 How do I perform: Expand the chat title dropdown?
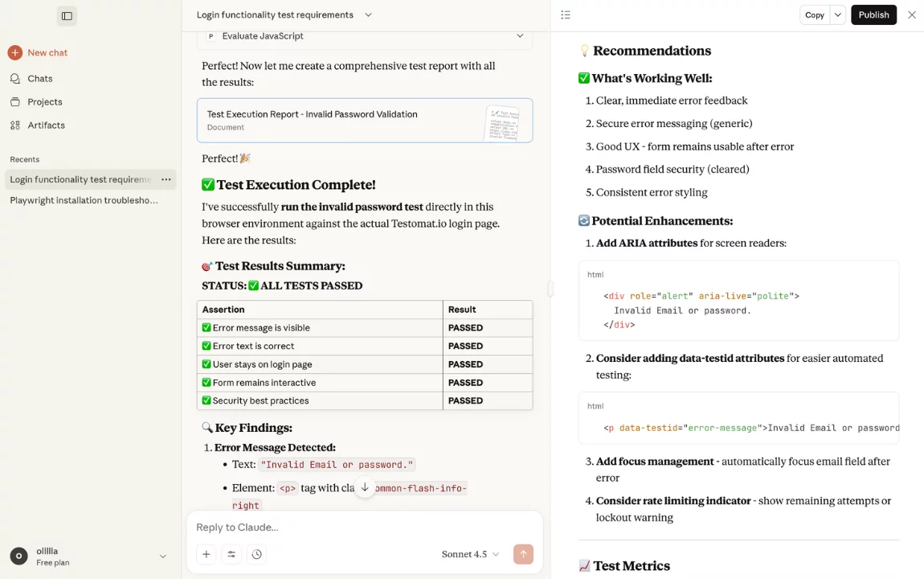[368, 15]
